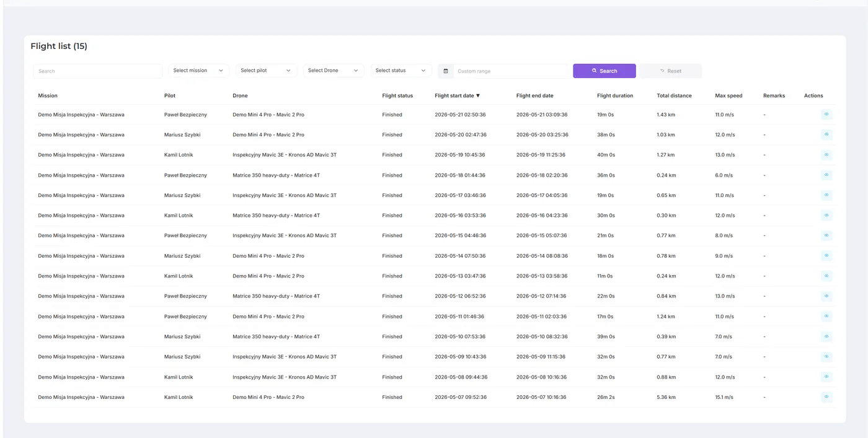View flight from 2026-05-19 10:45:36
This screenshot has height=438, width=868.
click(826, 155)
